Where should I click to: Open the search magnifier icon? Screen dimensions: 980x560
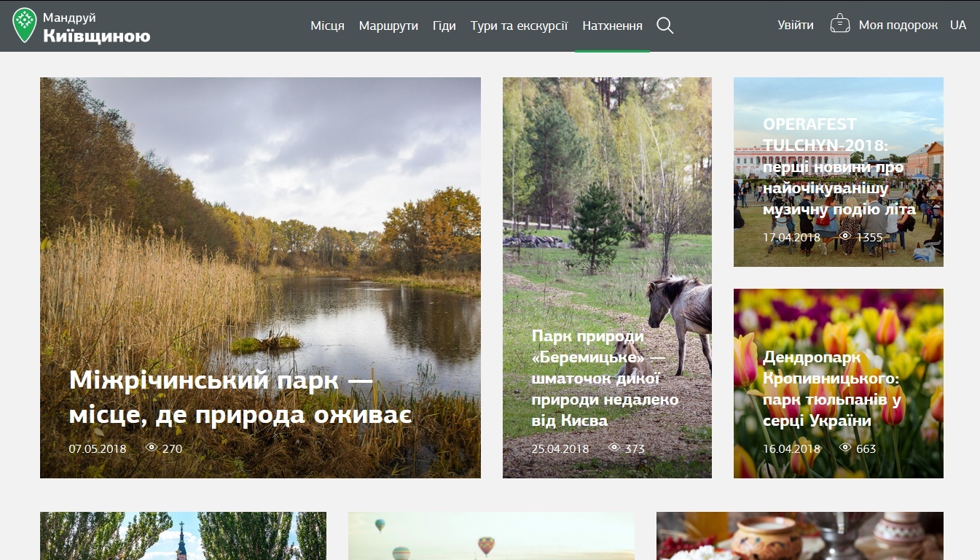coord(665,26)
